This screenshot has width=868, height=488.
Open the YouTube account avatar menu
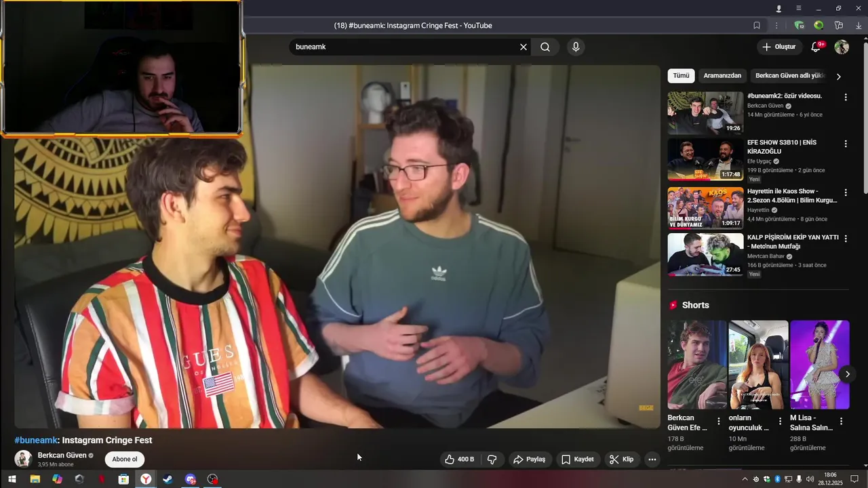coord(842,47)
